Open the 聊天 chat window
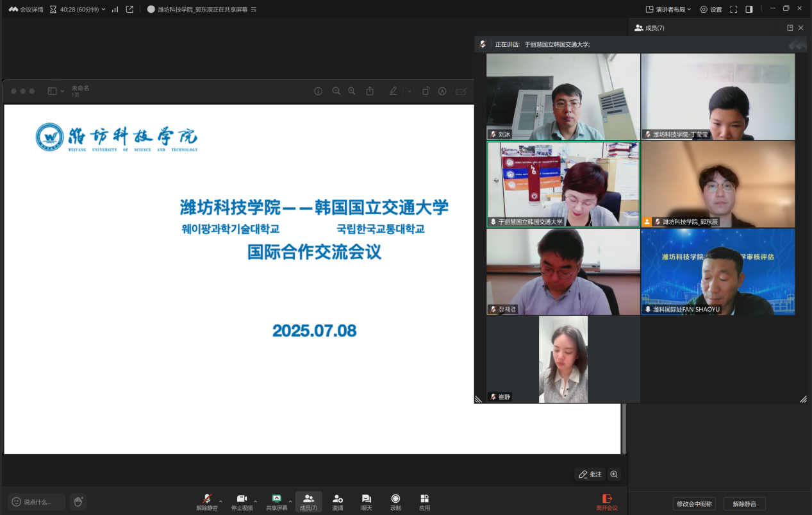Viewport: 812px width, 515px height. coord(366,502)
